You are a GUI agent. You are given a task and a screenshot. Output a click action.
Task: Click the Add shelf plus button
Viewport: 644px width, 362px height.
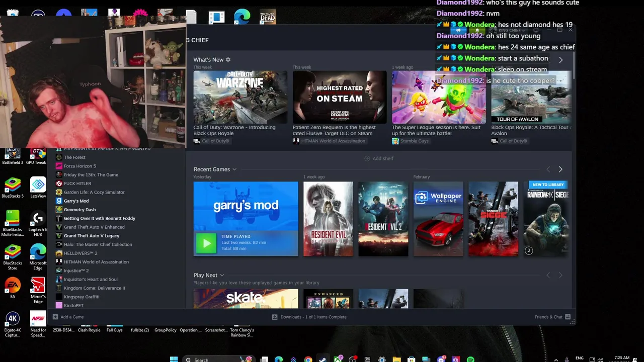pos(379,158)
